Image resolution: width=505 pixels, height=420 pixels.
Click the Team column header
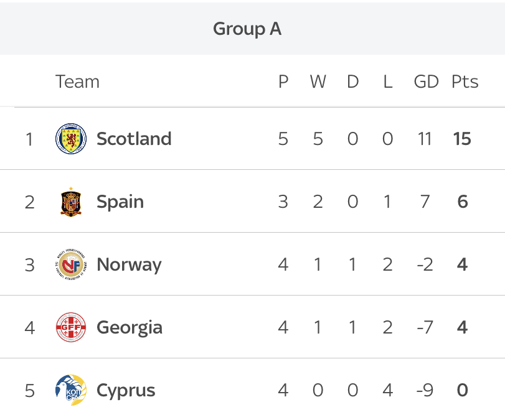77,82
